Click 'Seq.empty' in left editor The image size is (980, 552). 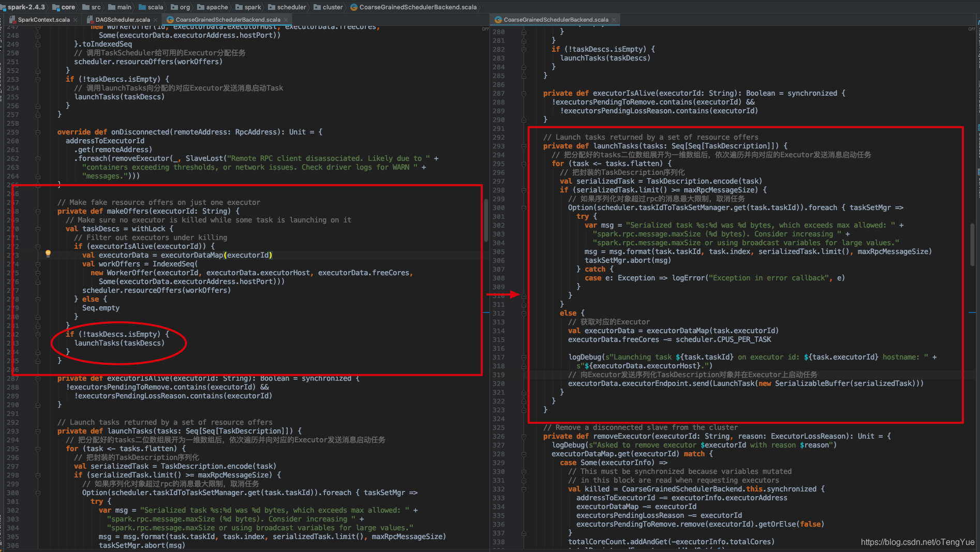click(x=101, y=308)
